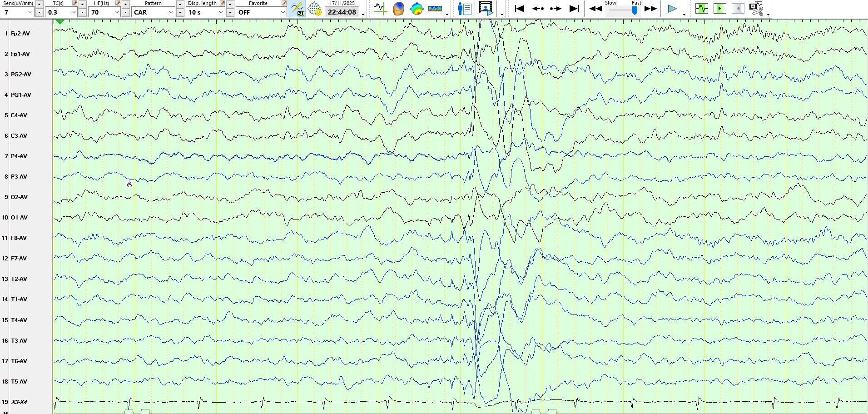
Task: Toggle the 50 Hz notch filter icon
Action: point(297,9)
